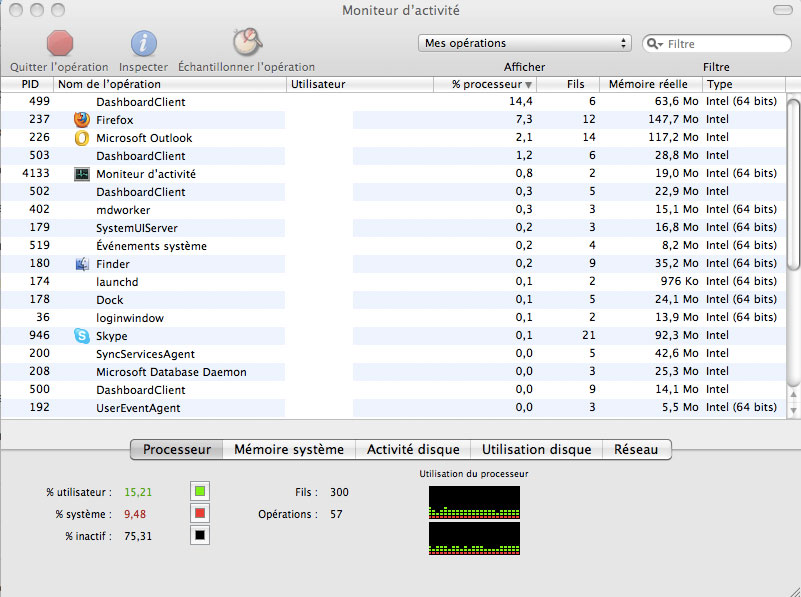Click the 14,4 processor percentage value
The image size is (801, 597).
(x=521, y=101)
